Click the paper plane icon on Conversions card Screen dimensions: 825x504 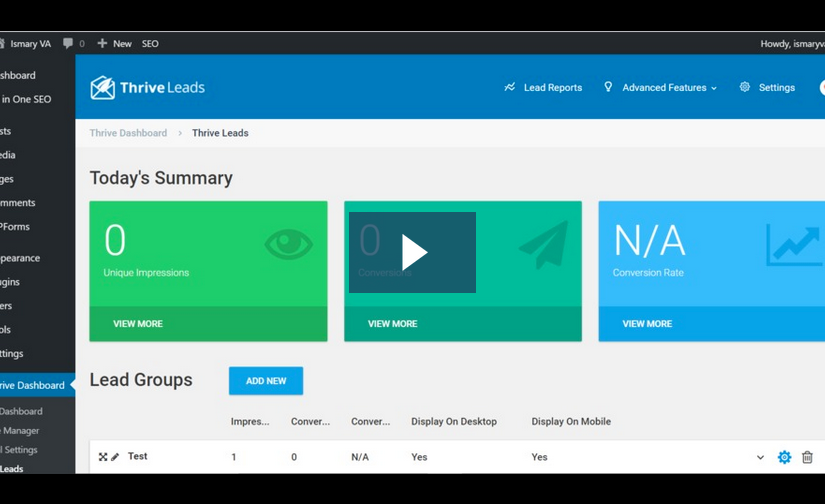pos(544,244)
